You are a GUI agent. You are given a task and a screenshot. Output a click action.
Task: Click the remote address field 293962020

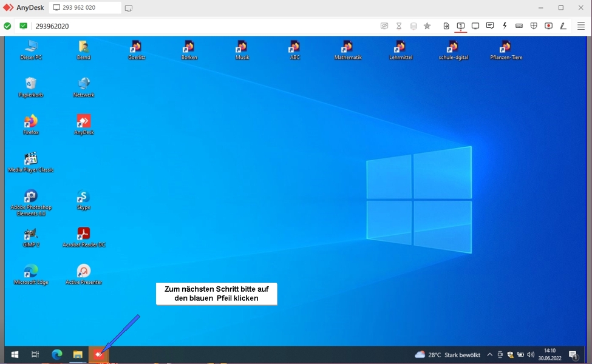click(x=52, y=26)
